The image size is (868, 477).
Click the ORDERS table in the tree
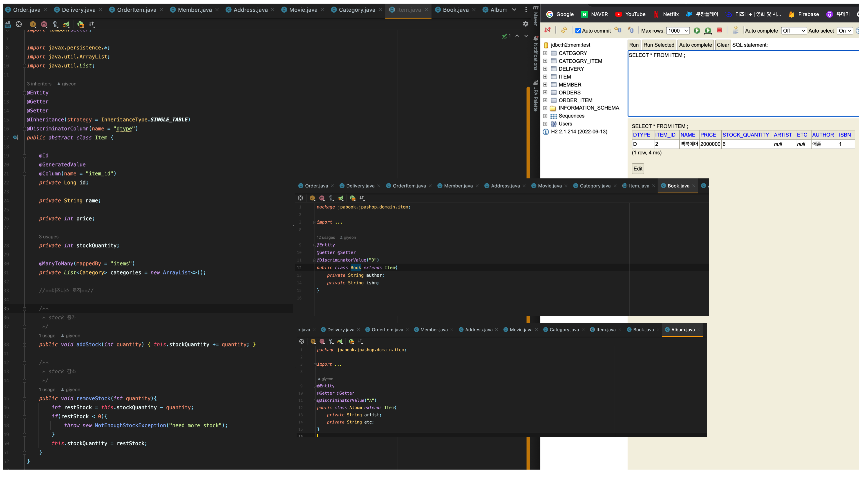click(x=569, y=92)
